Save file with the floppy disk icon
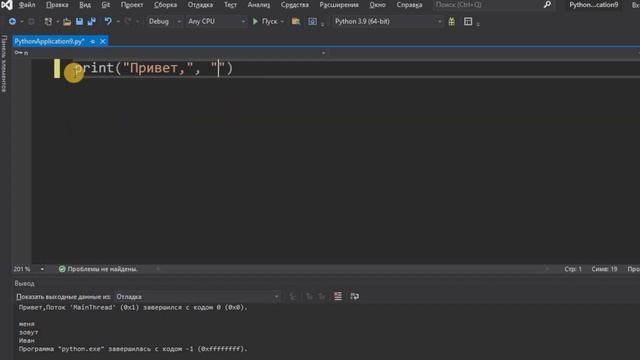 pyautogui.click(x=79, y=21)
